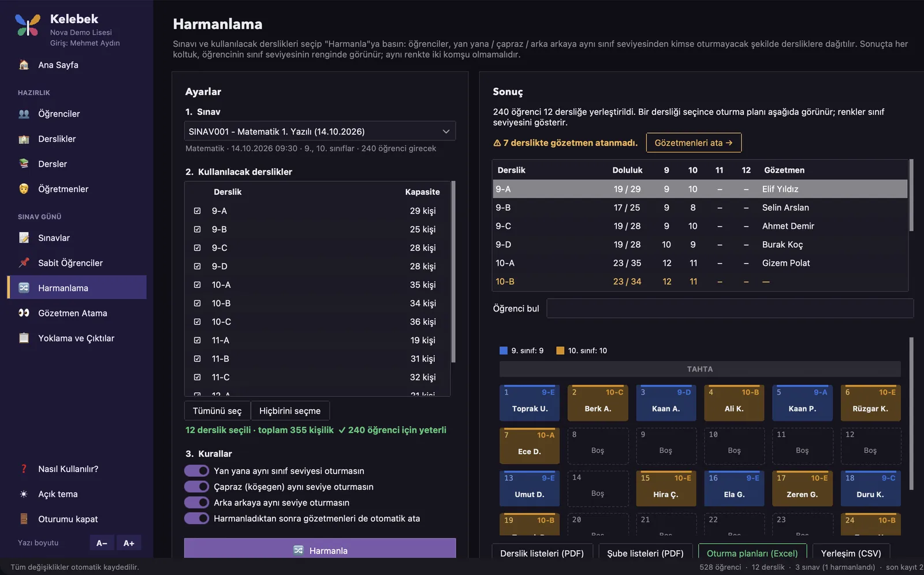Toggle 'Yan yana aynı sınıf seviyesi oturmasın'
The width and height of the screenshot is (924, 575).
pos(196,471)
